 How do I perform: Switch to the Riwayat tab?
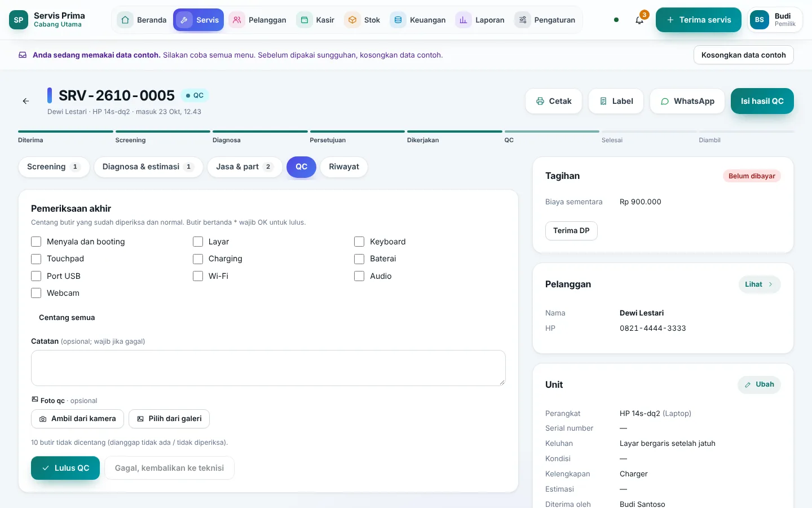(344, 167)
